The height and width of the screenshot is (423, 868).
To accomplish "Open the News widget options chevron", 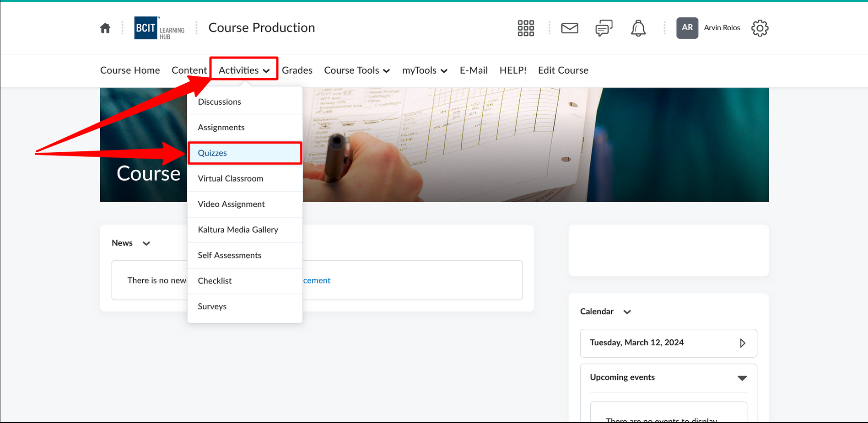I will point(146,243).
